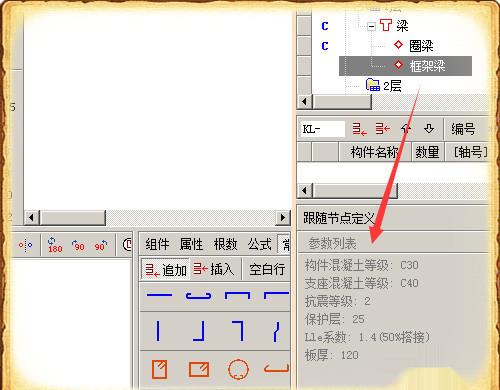Viewport: 500px width, 390px height.
Task: Switch to the 属性 tab
Action: point(191,244)
